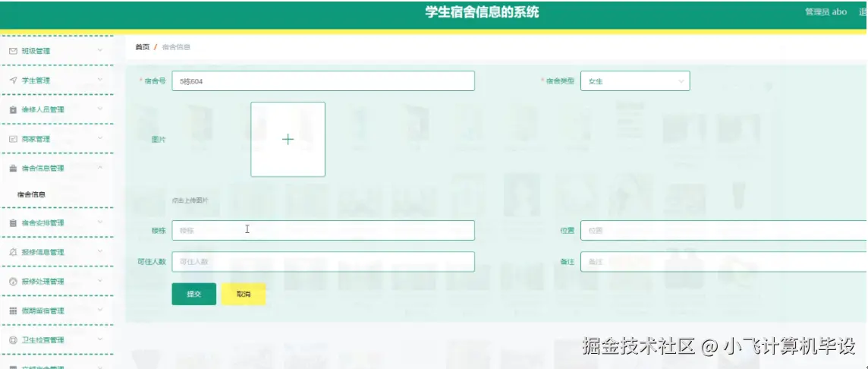Click the 维修人员管理 clipboard icon
Image resolution: width=868 pixels, height=369 pixels.
[x=14, y=109]
